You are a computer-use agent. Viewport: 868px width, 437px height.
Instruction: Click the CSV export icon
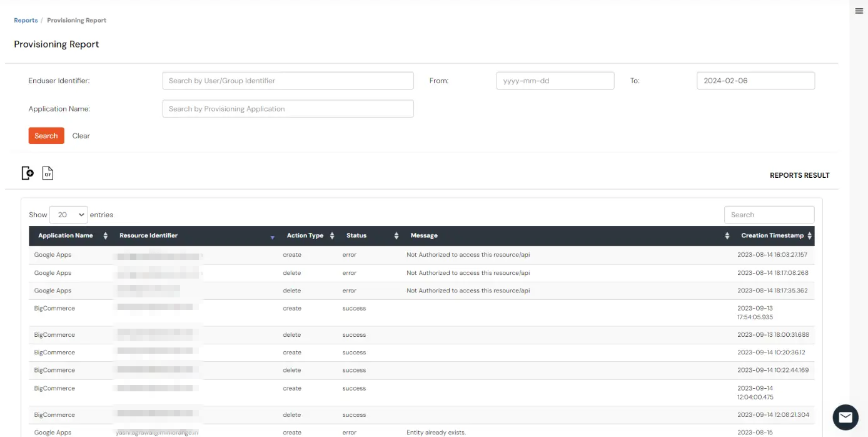[x=48, y=173]
